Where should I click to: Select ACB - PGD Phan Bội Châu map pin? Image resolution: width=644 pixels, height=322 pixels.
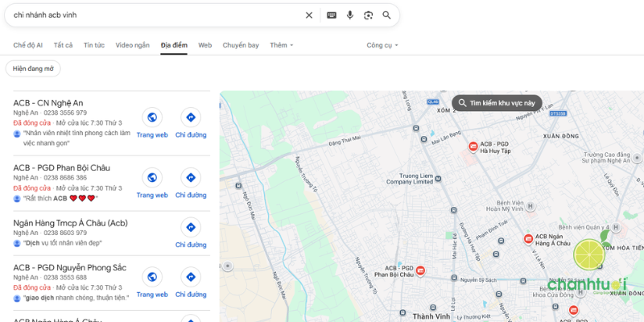[x=420, y=270]
